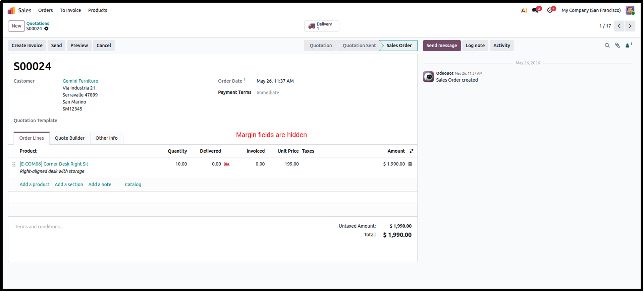Click Add a note link

point(100,185)
